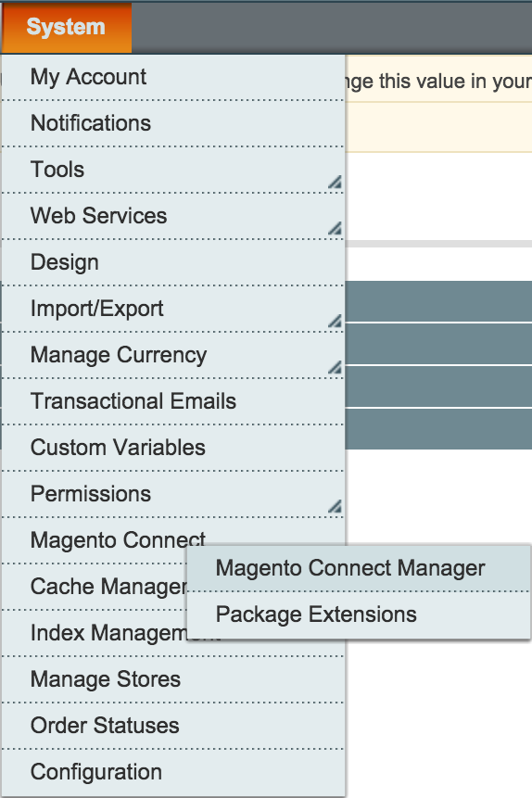Image resolution: width=532 pixels, height=798 pixels.
Task: Open the Configuration page
Action: click(x=173, y=772)
